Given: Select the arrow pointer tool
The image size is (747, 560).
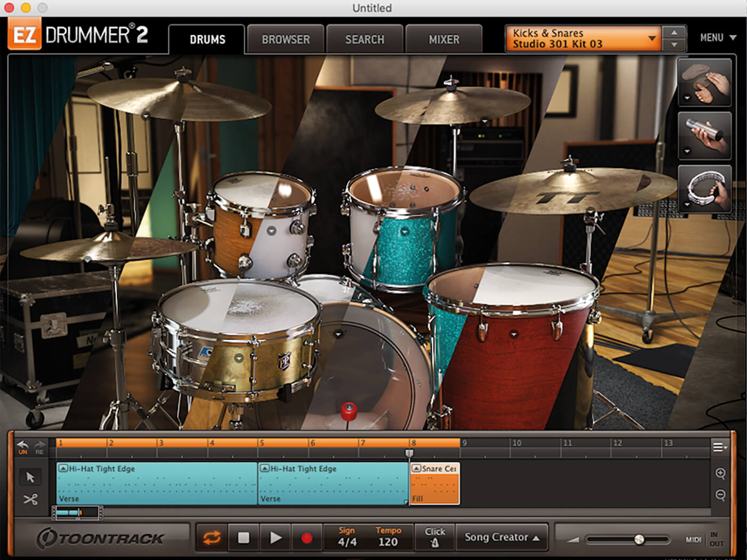Looking at the screenshot, I should 30,477.
